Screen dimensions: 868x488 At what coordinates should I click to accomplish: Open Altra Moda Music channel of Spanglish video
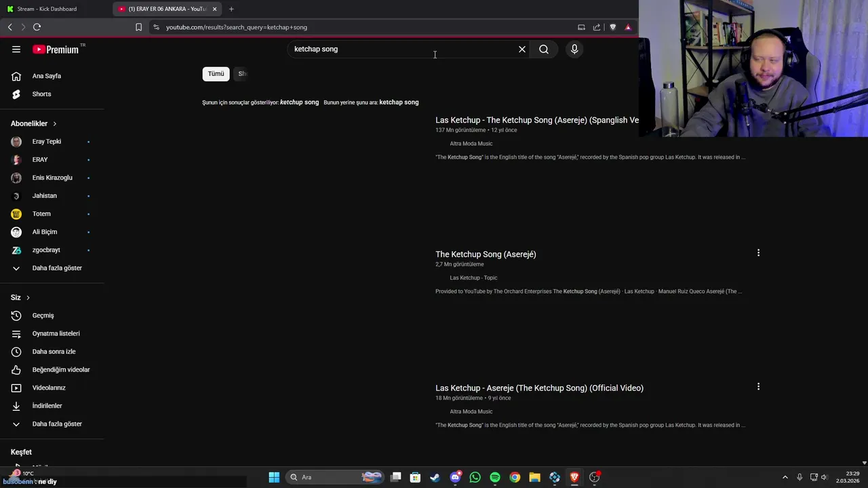tap(471, 144)
